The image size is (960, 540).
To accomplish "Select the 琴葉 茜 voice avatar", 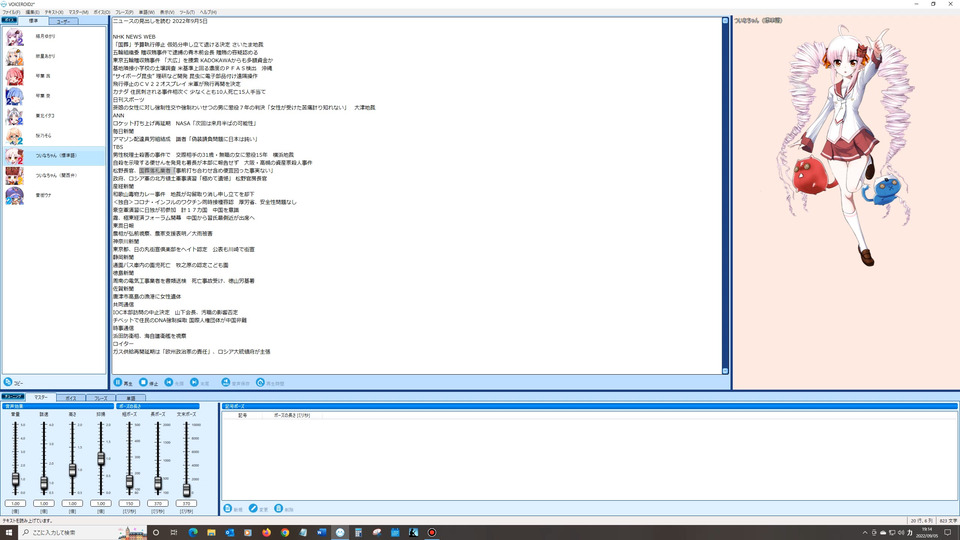I will 14,76.
